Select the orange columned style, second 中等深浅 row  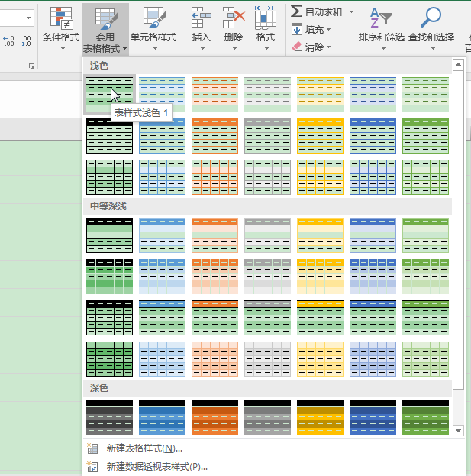215,277
